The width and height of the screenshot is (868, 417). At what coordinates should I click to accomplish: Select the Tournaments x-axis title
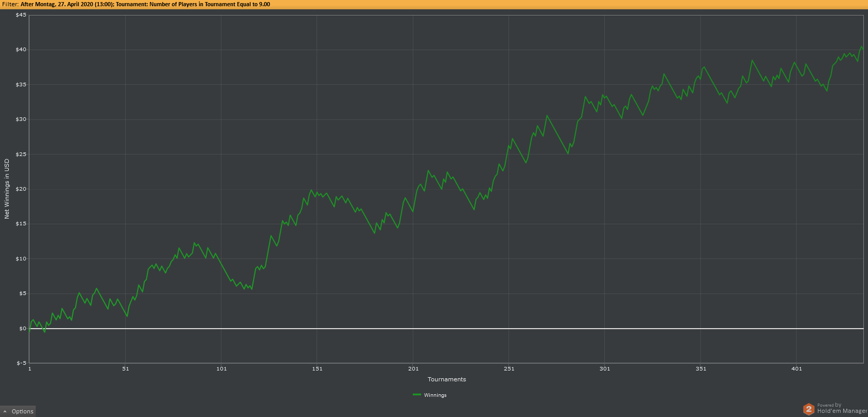(x=447, y=379)
